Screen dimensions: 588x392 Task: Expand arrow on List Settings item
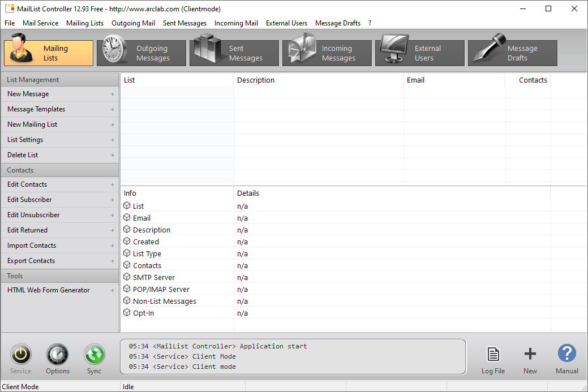pos(112,140)
